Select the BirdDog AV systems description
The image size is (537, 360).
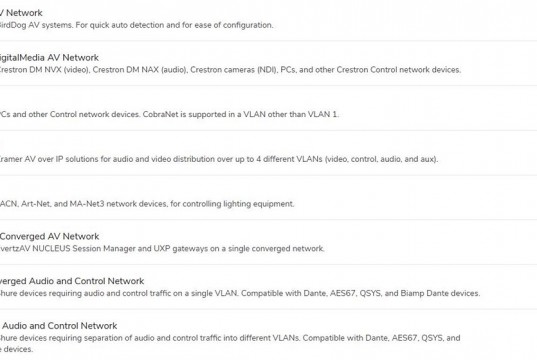coord(136,25)
